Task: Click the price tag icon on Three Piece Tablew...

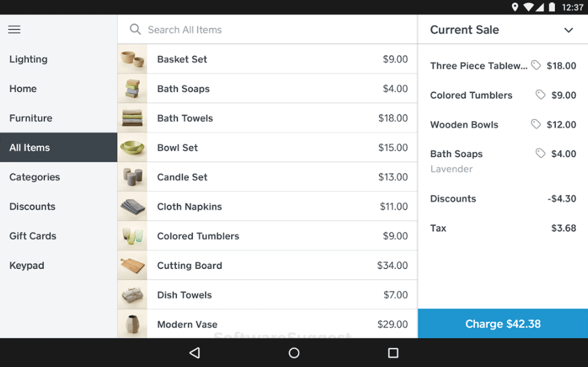Action: [x=537, y=65]
